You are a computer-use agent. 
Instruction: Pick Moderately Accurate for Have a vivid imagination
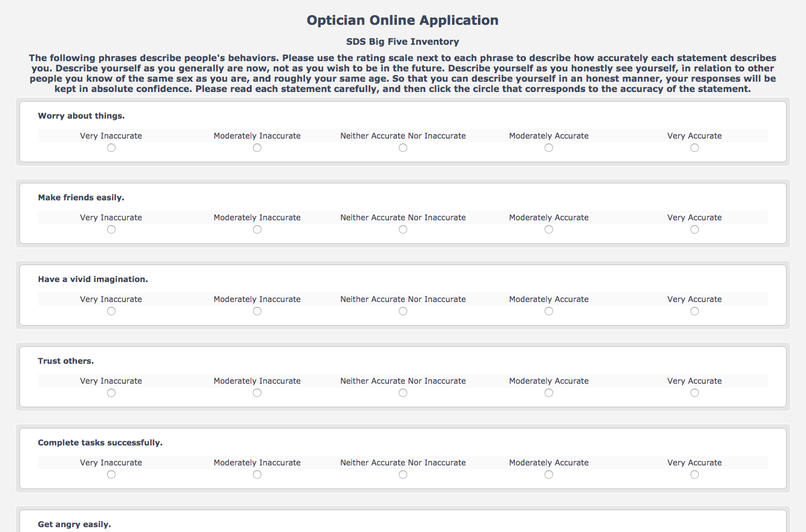coord(549,311)
